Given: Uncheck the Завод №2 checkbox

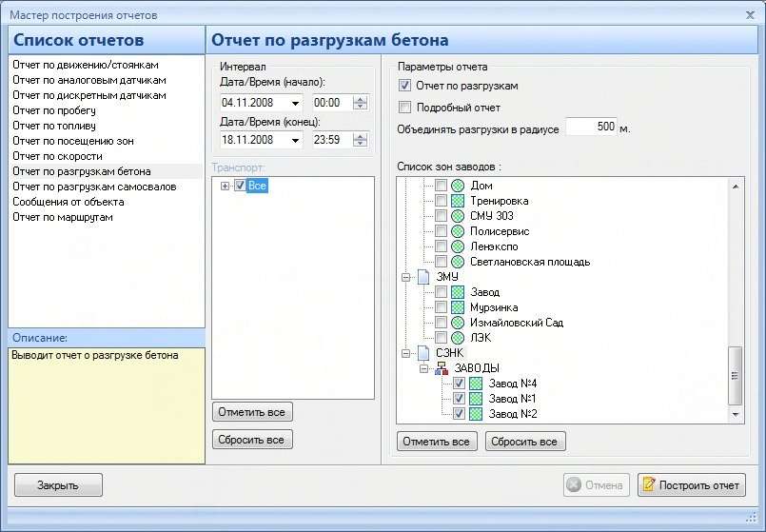Looking at the screenshot, I should 459,414.
